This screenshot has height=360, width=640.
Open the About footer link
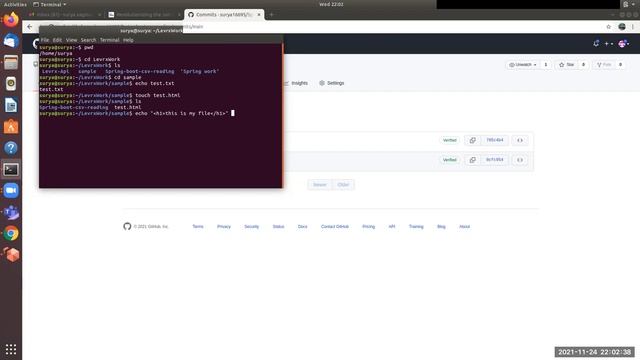[x=464, y=227]
